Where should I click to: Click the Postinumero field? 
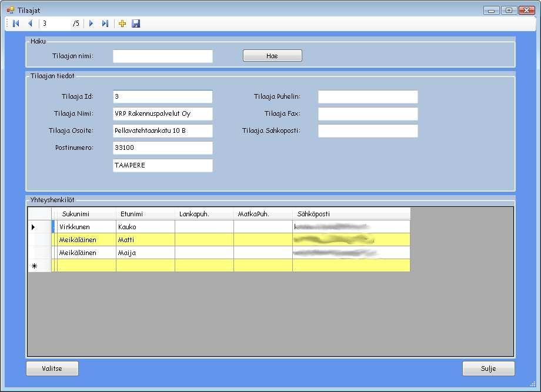point(163,148)
